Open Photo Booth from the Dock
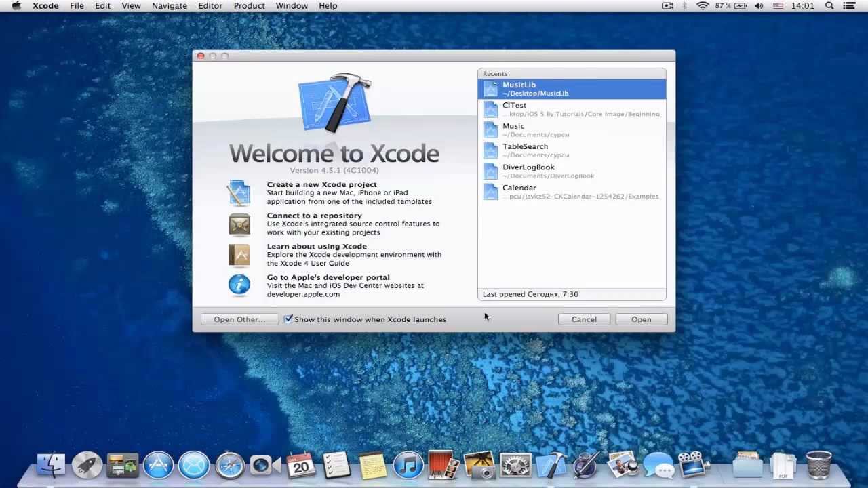The height and width of the screenshot is (488, 868). (x=444, y=466)
